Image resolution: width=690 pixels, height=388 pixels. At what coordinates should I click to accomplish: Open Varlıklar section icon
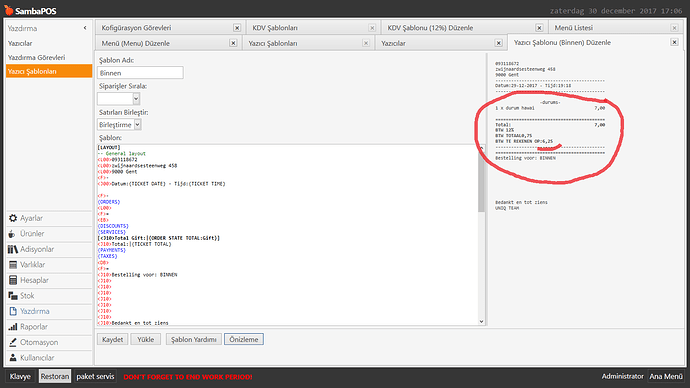[13, 265]
